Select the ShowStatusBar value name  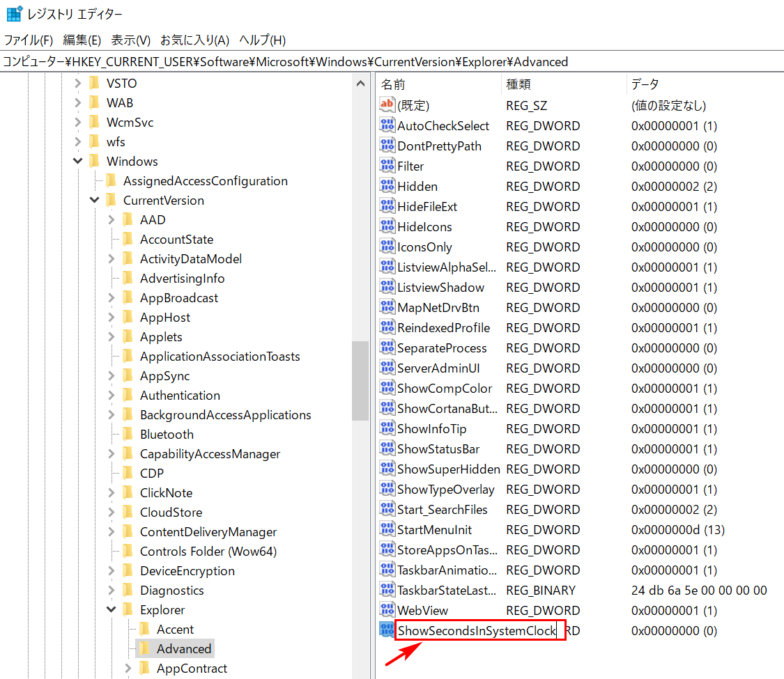438,448
